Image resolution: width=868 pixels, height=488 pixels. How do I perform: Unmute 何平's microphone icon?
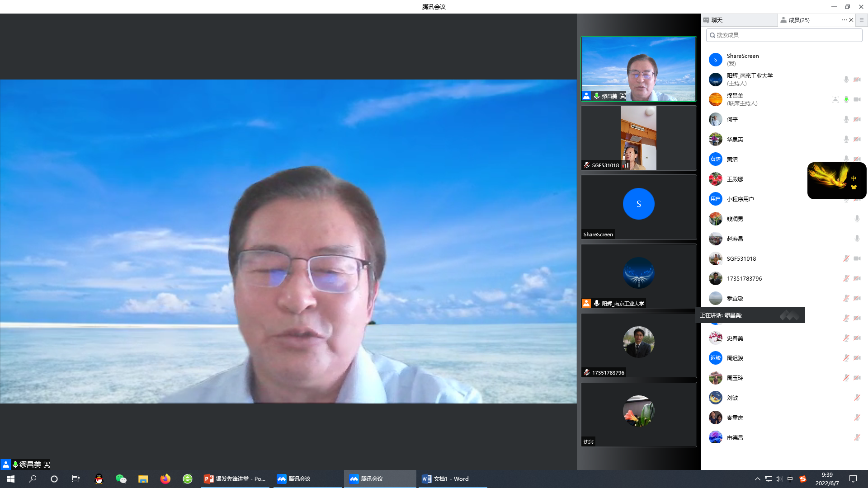[x=846, y=119]
